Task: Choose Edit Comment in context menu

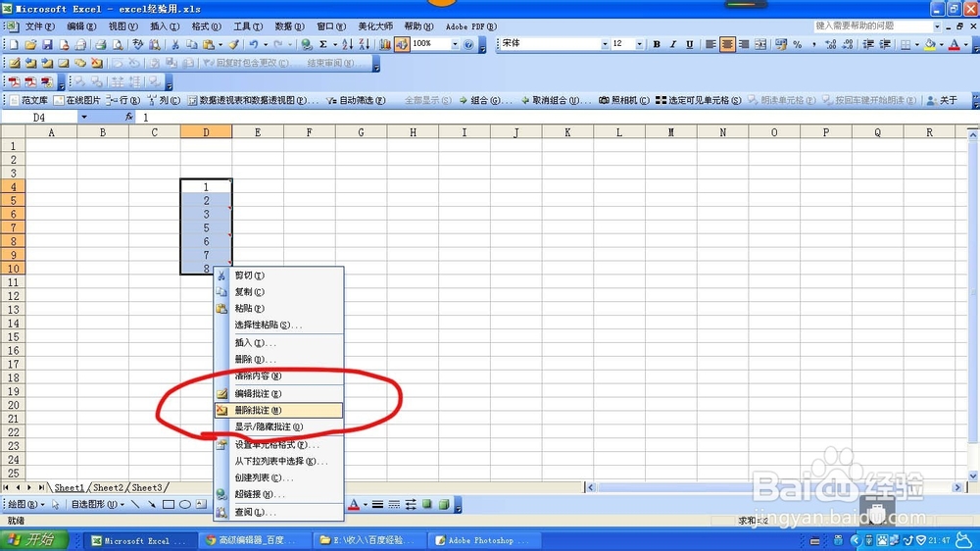Action: coord(278,393)
